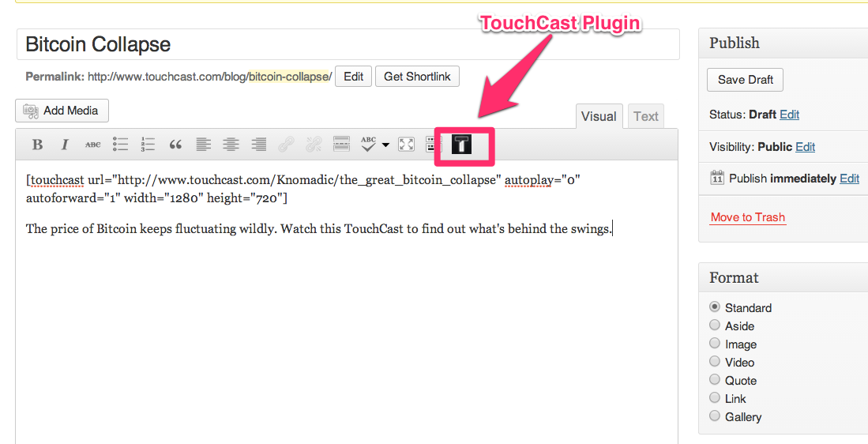Viewport: 868px width, 444px height.
Task: Edit the post Status Draft
Action: tap(789, 115)
